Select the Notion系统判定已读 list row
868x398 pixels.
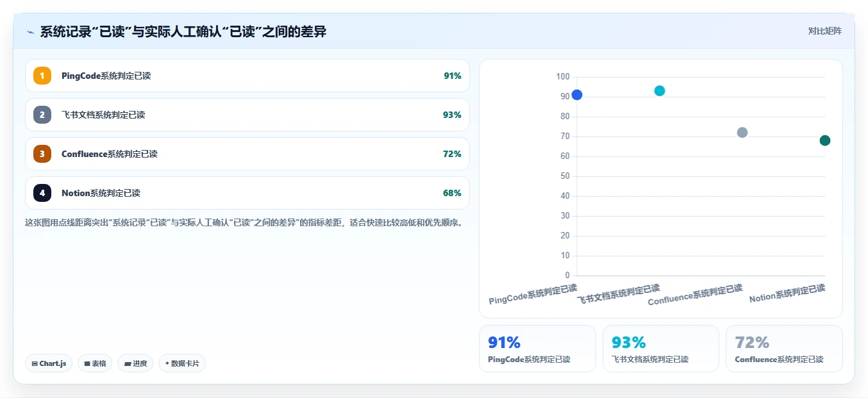[x=247, y=193]
